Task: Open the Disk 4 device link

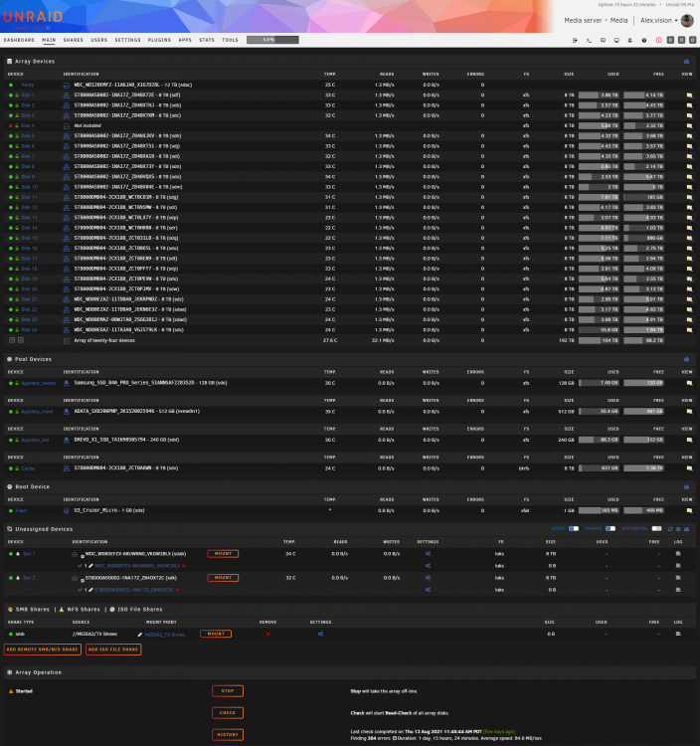Action: click(28, 125)
